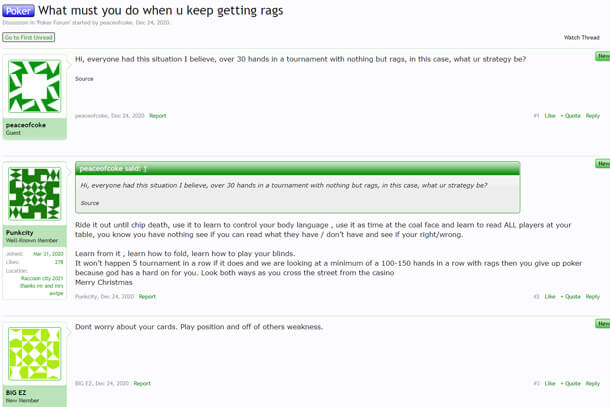Reply to peaceofcoke's first post

tap(592, 116)
